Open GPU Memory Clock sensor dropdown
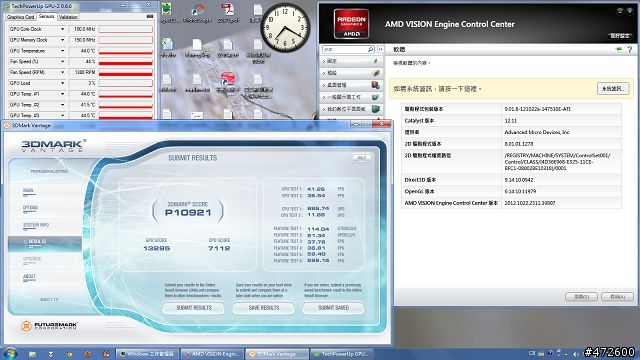 pyautogui.click(x=62, y=40)
